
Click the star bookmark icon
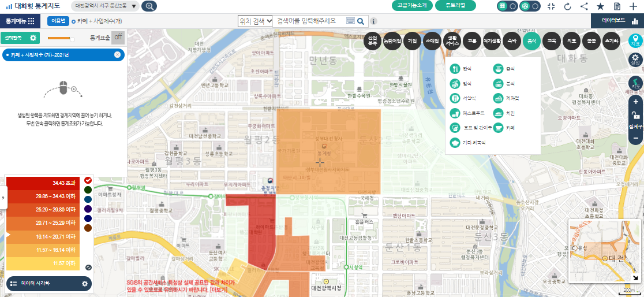[x=600, y=6]
